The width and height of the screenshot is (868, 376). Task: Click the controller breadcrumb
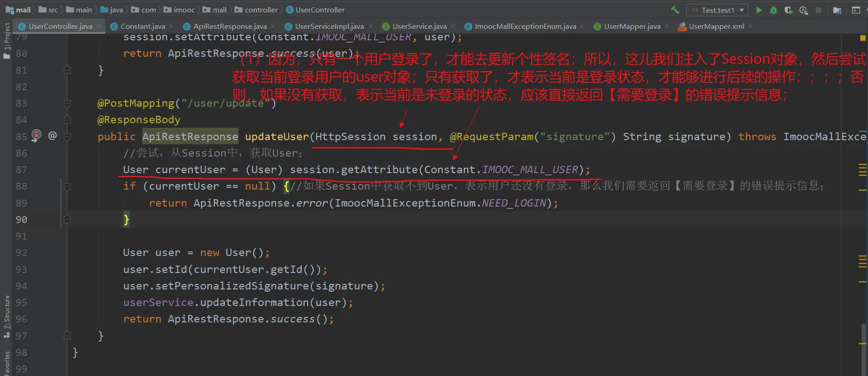[256, 10]
